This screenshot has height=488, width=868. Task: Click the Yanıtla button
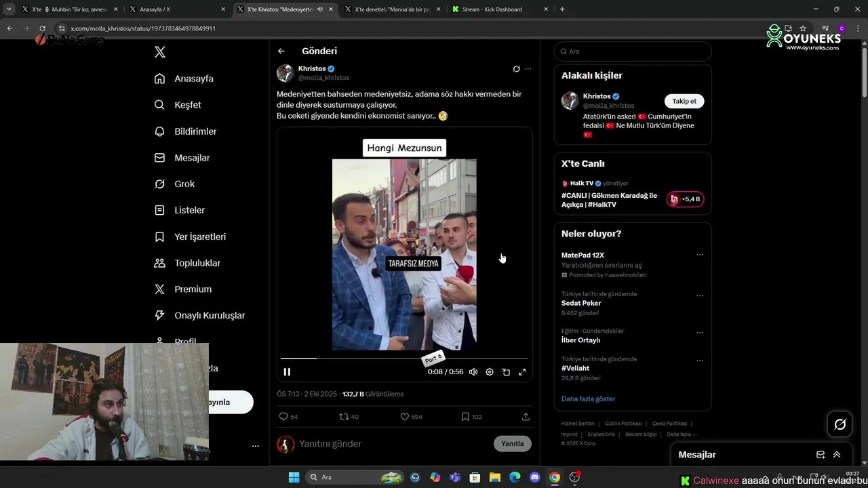click(513, 444)
